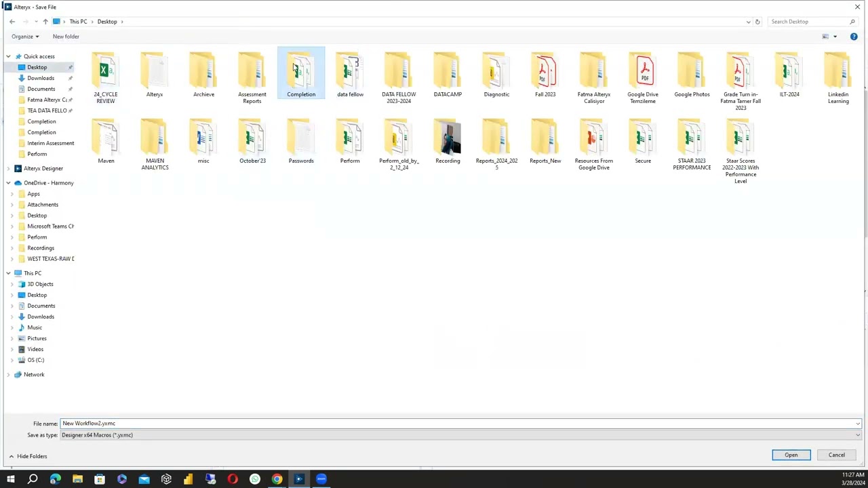Open the Google Drive Temizleme folder

coord(643,77)
